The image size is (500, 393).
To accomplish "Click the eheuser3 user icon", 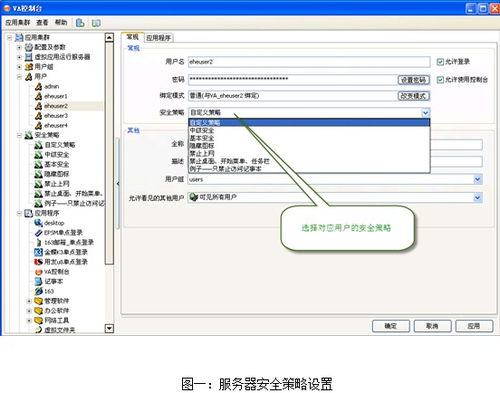I will coord(39,116).
